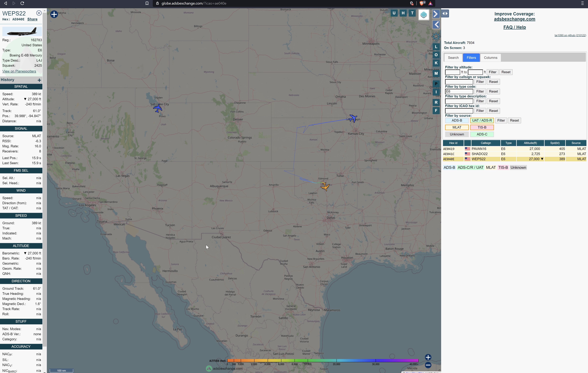588x373 pixels.
Task: Close the WEPS22 aircraft info panel
Action: coord(39,13)
